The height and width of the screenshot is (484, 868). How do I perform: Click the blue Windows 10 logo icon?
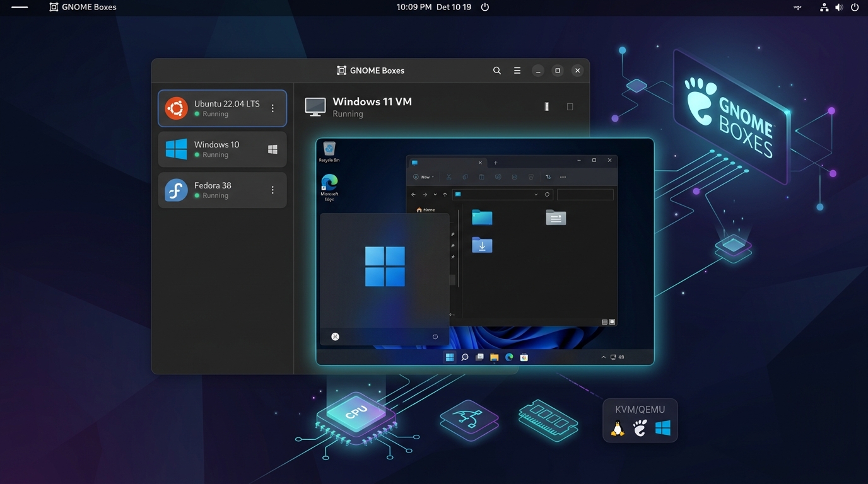pyautogui.click(x=177, y=149)
